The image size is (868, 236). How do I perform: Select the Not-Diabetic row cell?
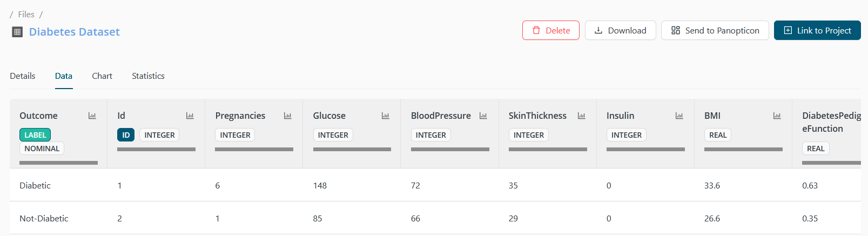(44, 219)
